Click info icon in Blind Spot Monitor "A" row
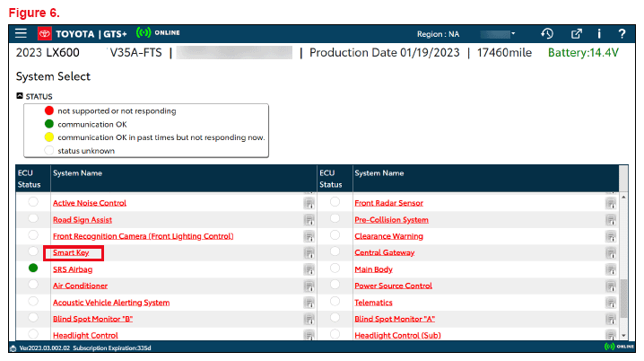644x361 pixels. (x=611, y=319)
